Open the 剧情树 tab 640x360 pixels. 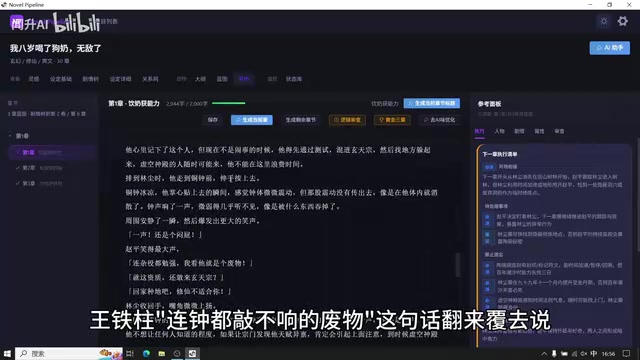[x=91, y=79]
